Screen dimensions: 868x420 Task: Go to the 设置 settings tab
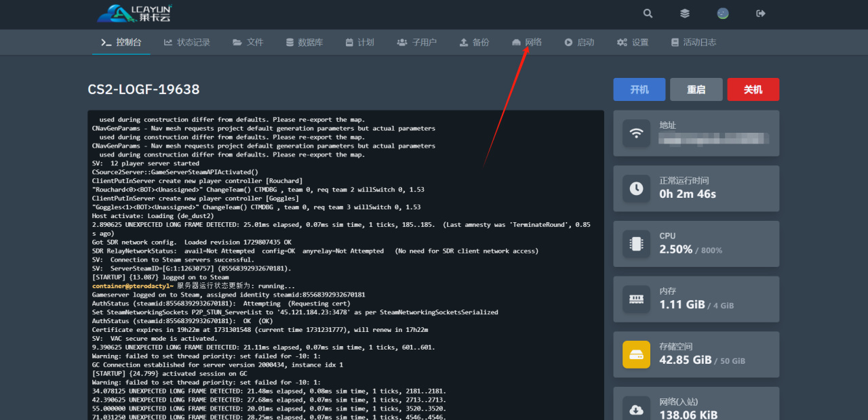[633, 42]
